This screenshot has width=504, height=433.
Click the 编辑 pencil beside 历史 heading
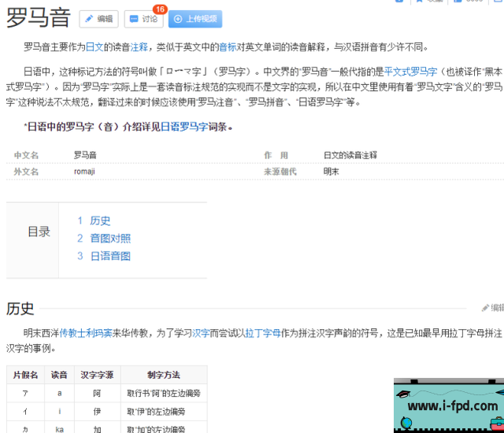click(493, 308)
